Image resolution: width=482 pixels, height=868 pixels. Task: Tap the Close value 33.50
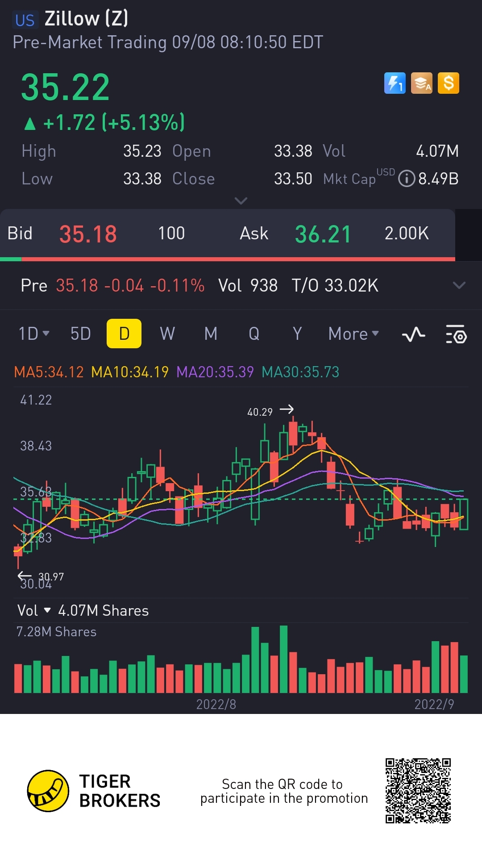pos(293,179)
